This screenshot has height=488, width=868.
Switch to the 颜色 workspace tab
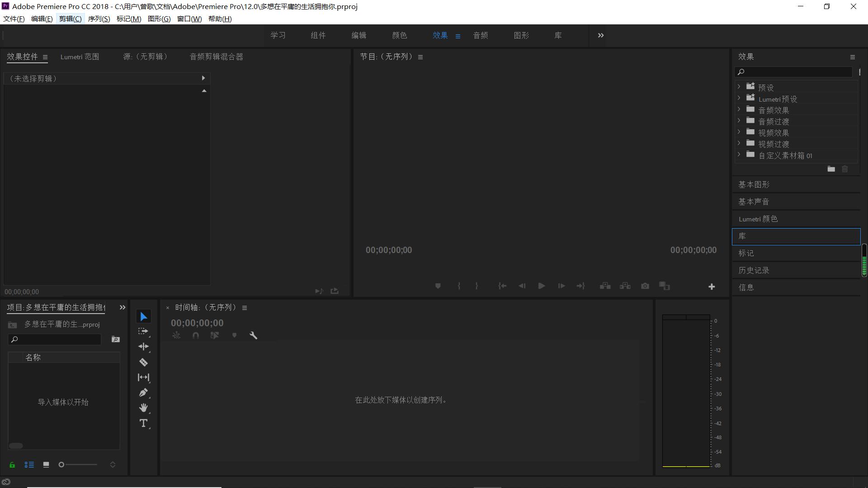point(399,35)
